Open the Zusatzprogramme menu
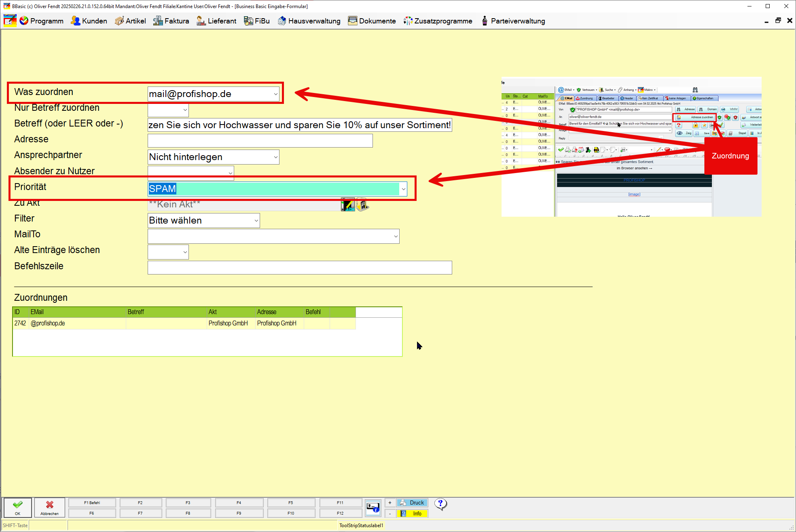This screenshot has width=796, height=532. (438, 21)
